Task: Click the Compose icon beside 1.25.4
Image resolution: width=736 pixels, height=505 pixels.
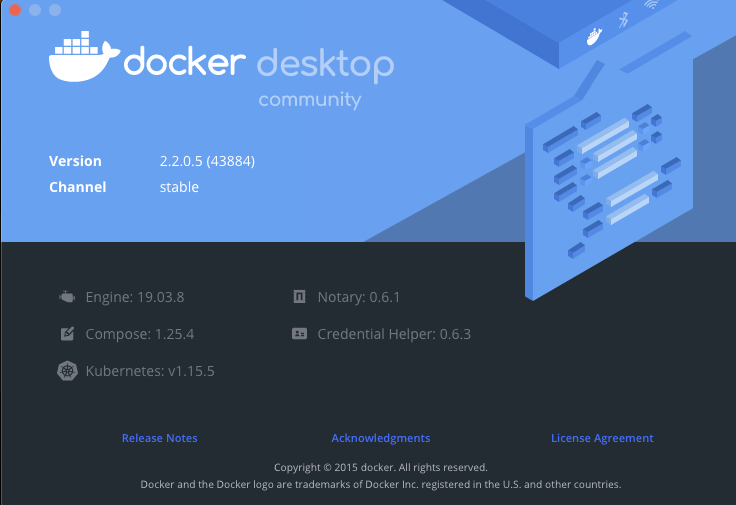Action: click(x=67, y=334)
